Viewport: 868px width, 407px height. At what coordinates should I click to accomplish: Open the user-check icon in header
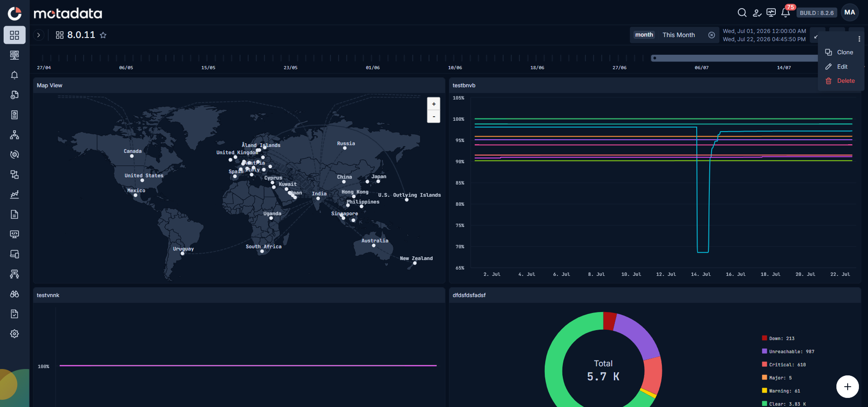pyautogui.click(x=757, y=13)
